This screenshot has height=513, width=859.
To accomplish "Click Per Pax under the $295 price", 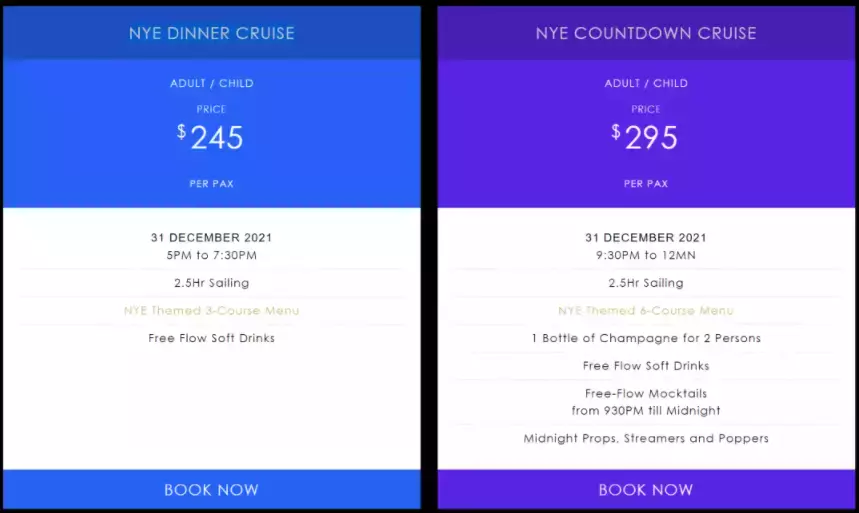I will coord(645,184).
